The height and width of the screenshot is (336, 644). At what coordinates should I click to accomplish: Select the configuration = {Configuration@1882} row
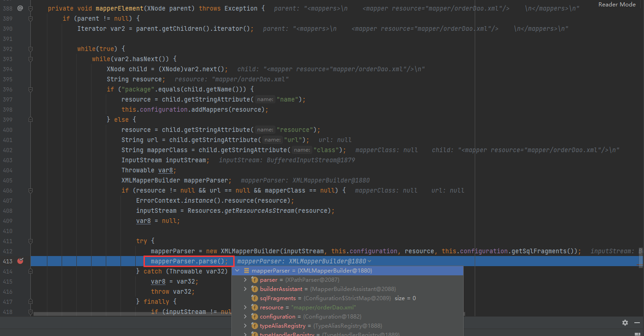pos(347,317)
